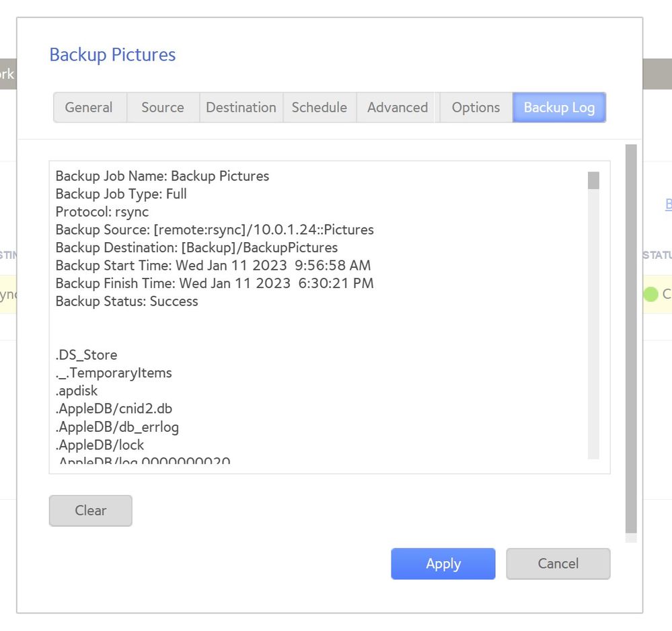Click the .DS_Store log entry
672x631 pixels.
point(86,355)
